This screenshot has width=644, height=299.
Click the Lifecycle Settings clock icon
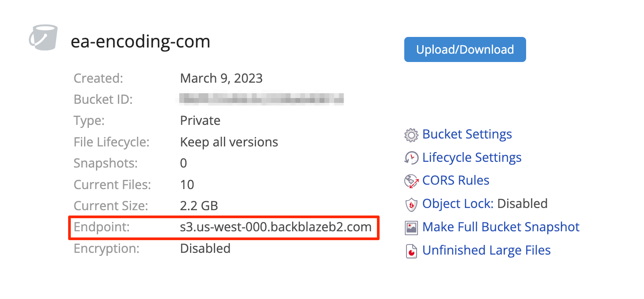pyautogui.click(x=411, y=158)
